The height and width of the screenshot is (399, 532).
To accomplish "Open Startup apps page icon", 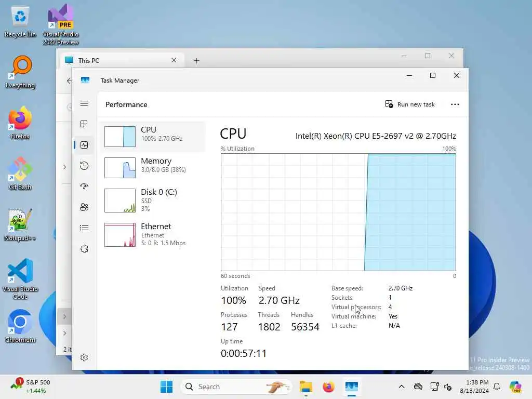I will (84, 187).
